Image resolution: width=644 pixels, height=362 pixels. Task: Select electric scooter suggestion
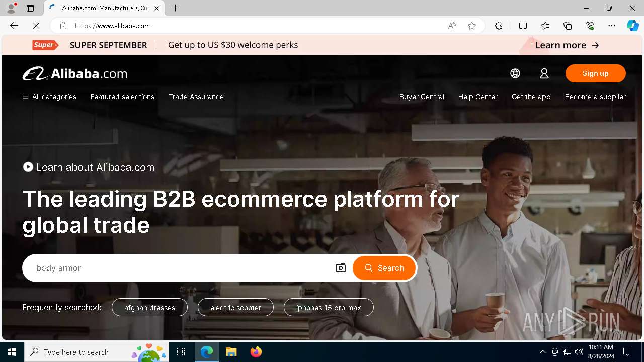[235, 308]
